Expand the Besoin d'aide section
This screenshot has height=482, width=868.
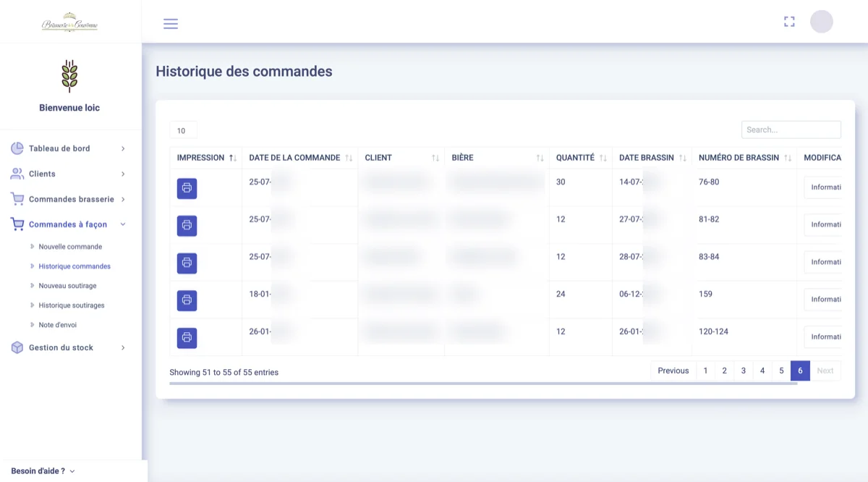point(39,470)
